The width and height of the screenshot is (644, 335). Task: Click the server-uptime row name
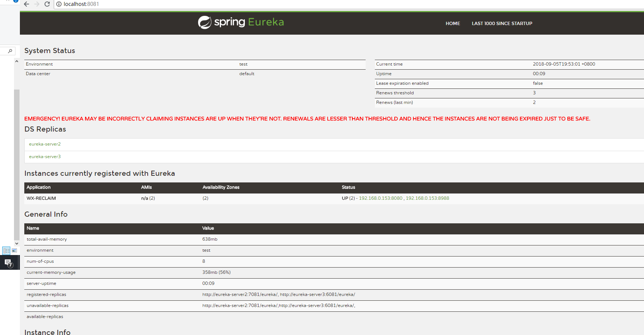(x=41, y=283)
